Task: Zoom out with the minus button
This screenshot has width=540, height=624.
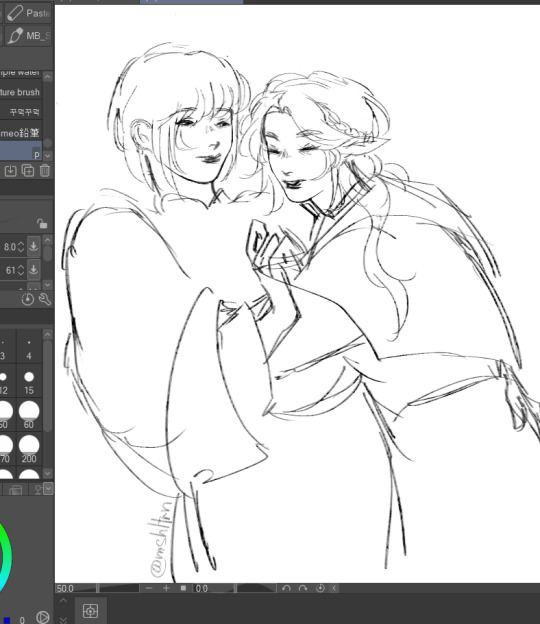Action: pyautogui.click(x=149, y=588)
